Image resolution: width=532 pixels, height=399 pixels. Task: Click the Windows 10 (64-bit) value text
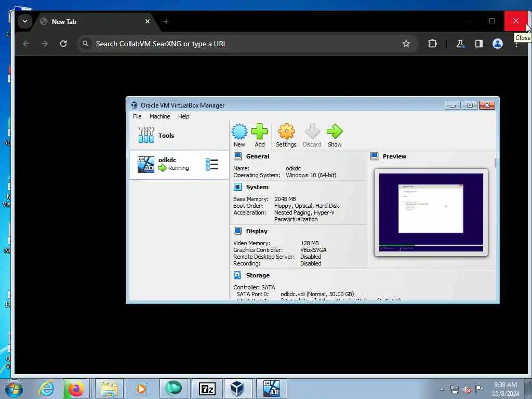coord(311,175)
